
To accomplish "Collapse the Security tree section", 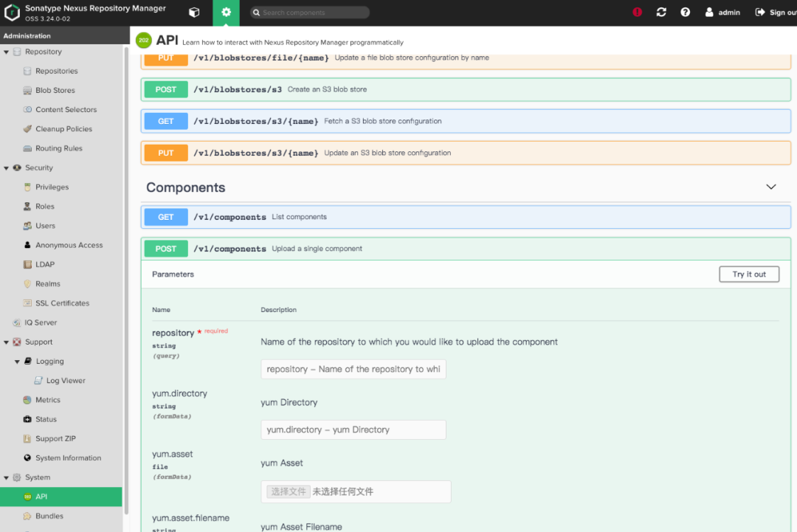I will click(7, 168).
